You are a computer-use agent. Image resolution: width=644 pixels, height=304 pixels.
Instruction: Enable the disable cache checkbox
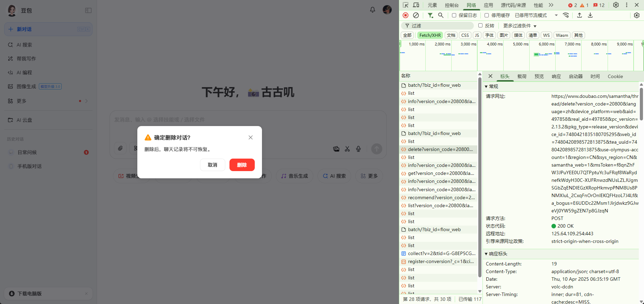pyautogui.click(x=487, y=15)
